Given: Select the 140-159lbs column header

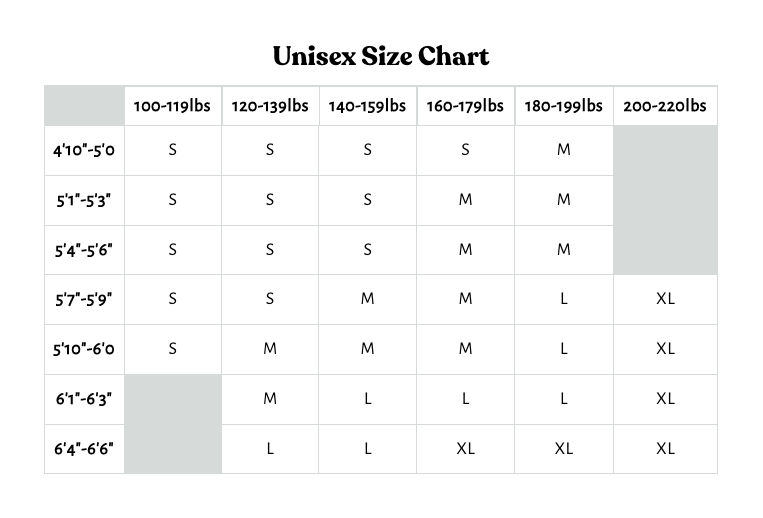Looking at the screenshot, I should click(367, 106).
